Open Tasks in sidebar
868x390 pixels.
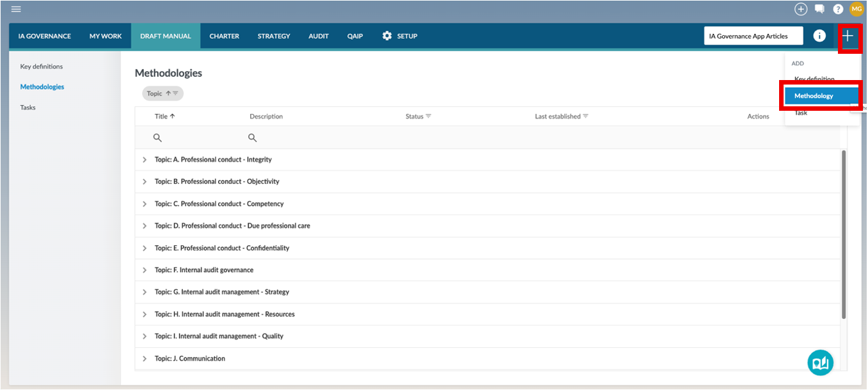28,108
